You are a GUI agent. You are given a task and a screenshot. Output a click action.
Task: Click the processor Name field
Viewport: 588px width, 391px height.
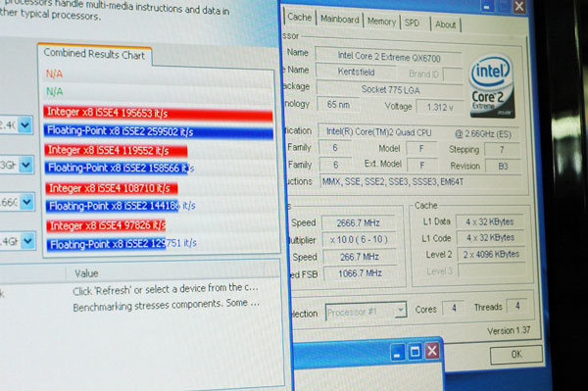[x=388, y=57]
